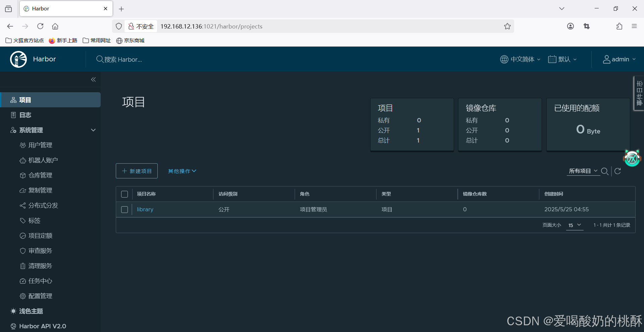This screenshot has width=644, height=332.
Task: Collapse the sidebar with double-chevron icon
Action: click(x=93, y=79)
